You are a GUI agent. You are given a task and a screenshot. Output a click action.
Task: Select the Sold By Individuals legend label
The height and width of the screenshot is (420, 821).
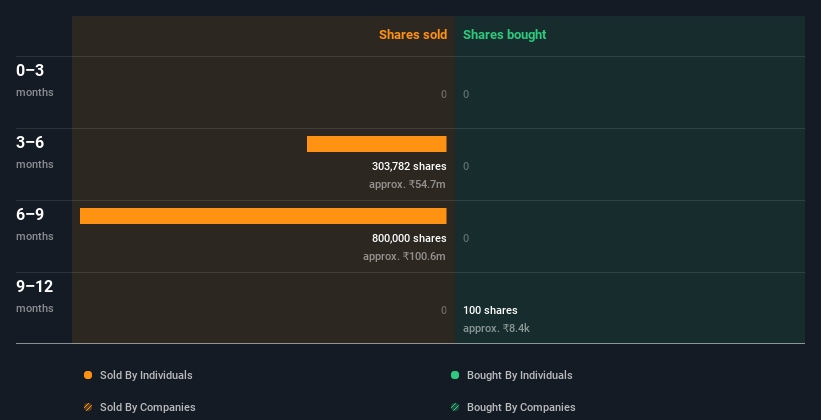click(x=146, y=375)
